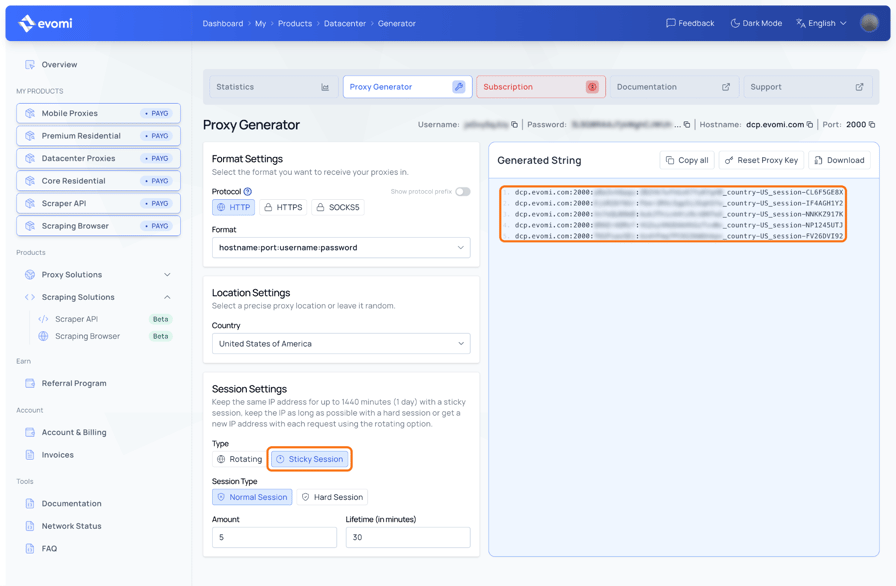Toggle Show protocol prefix switch
Screen dimensions: 896x586
pos(463,191)
